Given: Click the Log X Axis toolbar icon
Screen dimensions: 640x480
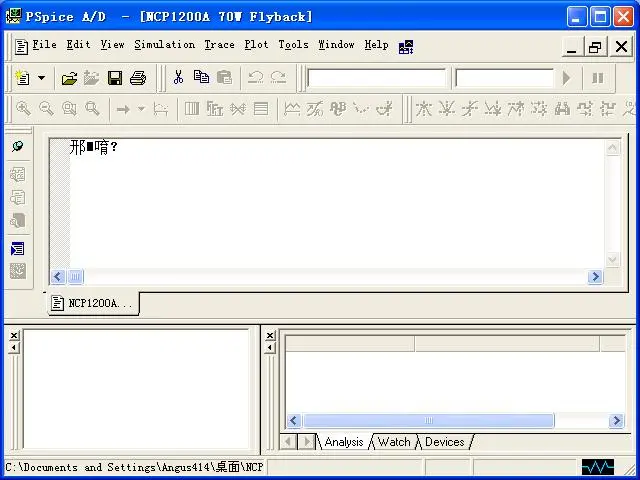Looking at the screenshot, I should 191,109.
